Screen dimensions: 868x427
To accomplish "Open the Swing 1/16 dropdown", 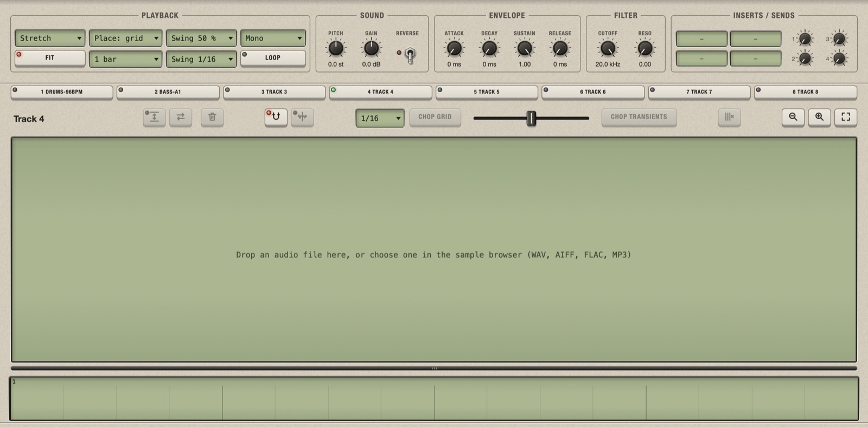I will [201, 59].
